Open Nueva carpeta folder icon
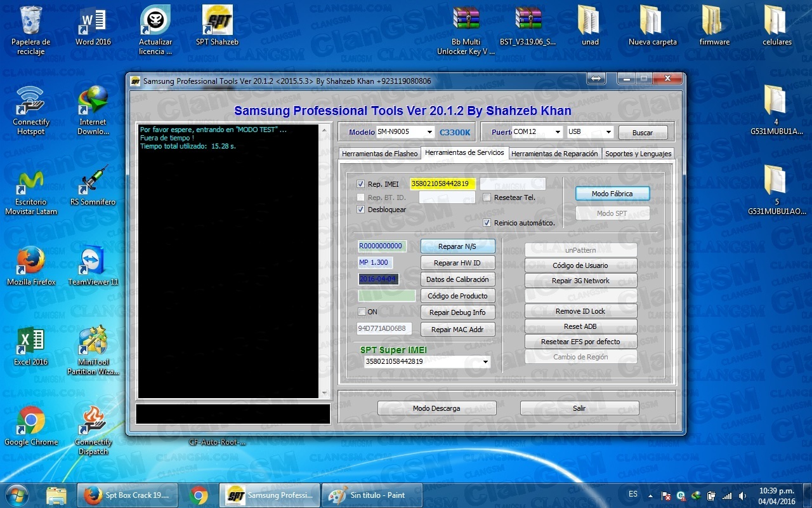The image size is (812, 508). click(x=652, y=26)
